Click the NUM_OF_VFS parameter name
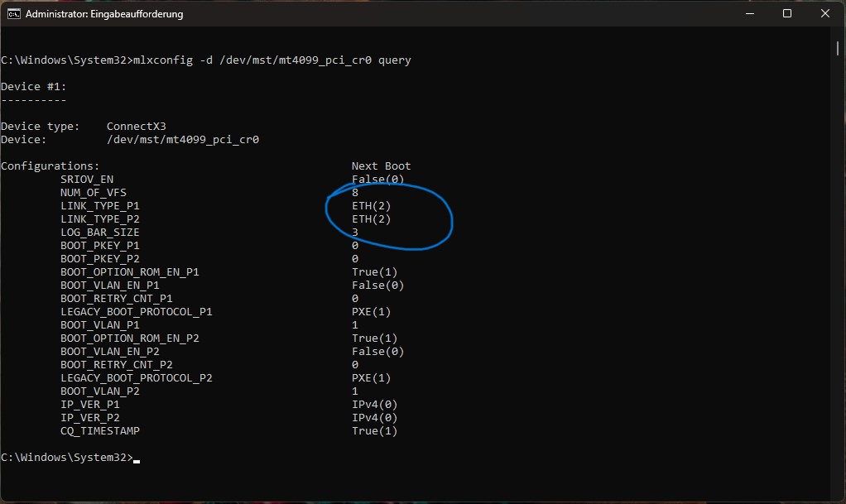Image resolution: width=846 pixels, height=504 pixels. tap(94, 192)
